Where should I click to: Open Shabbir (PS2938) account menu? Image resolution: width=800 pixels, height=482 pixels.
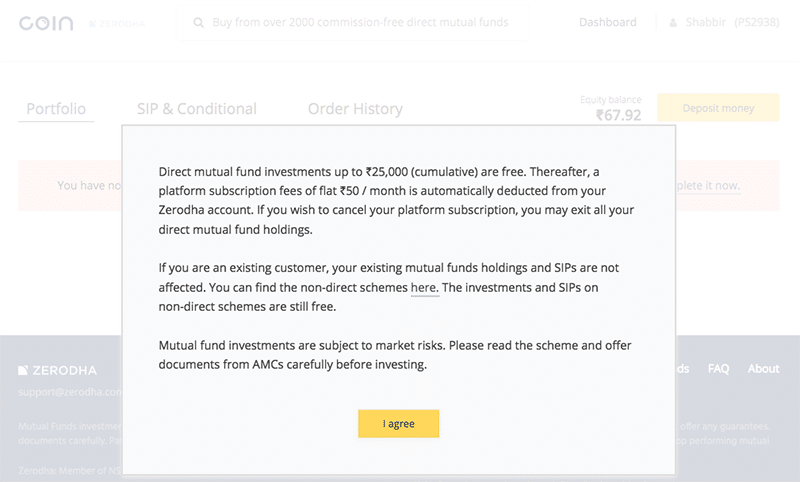tap(732, 22)
